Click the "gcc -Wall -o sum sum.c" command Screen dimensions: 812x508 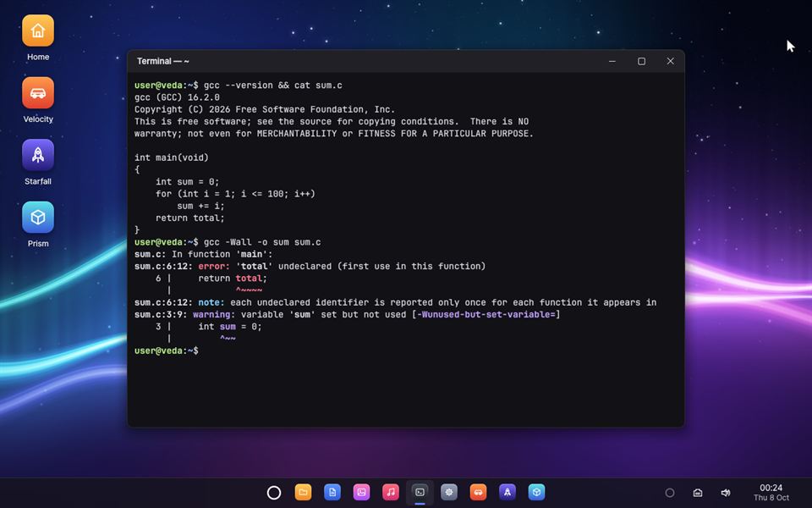[x=262, y=242]
